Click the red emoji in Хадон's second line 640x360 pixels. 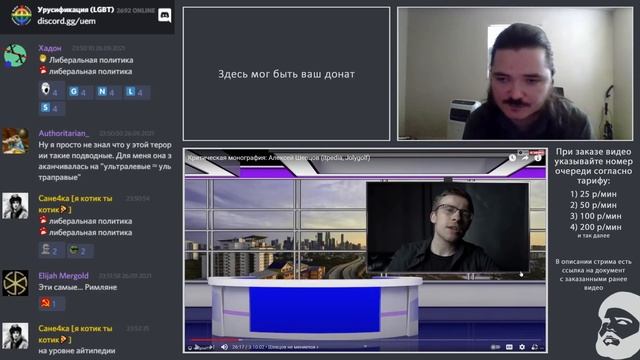coord(43,71)
